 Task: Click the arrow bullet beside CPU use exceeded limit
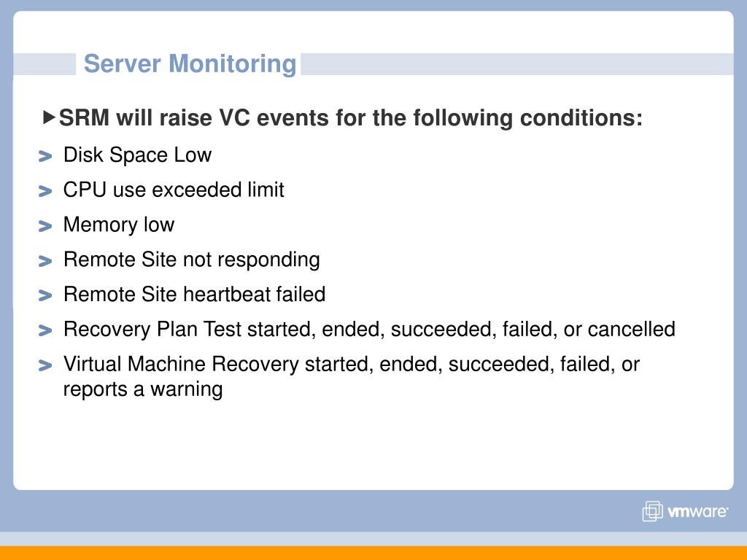coord(45,191)
